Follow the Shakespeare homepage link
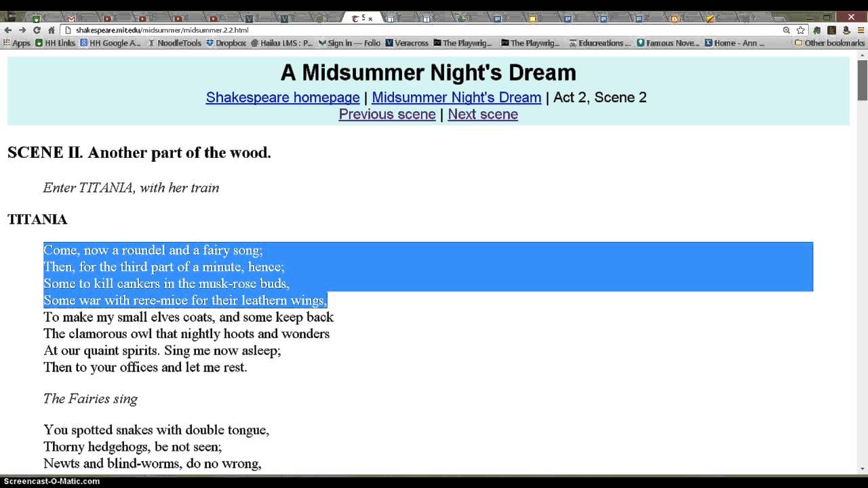868x488 pixels. [x=283, y=98]
